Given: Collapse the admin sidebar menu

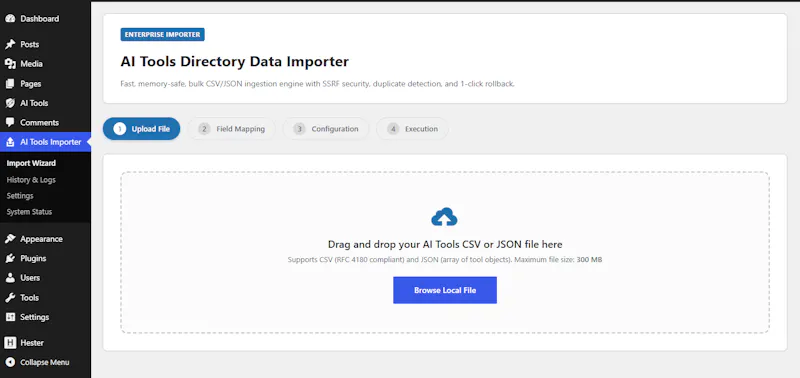Looking at the screenshot, I should pyautogui.click(x=45, y=362).
